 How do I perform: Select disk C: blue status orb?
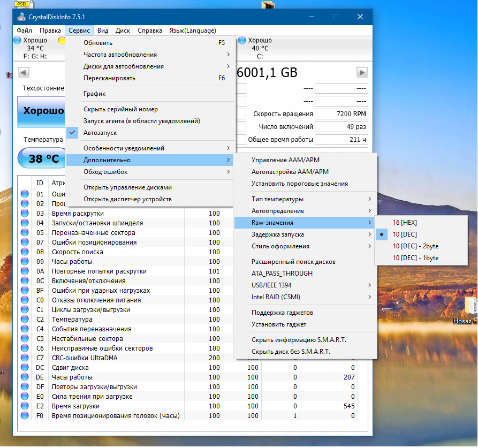pos(242,40)
